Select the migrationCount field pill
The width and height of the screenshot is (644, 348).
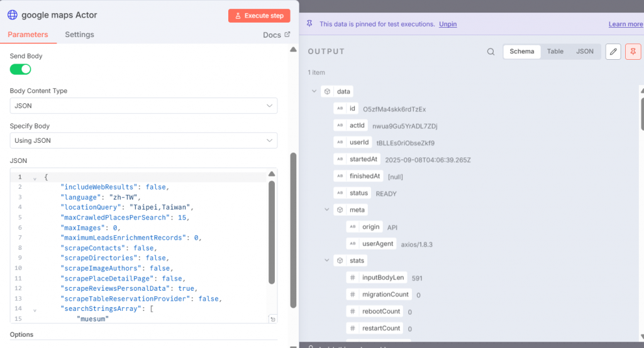coord(379,294)
